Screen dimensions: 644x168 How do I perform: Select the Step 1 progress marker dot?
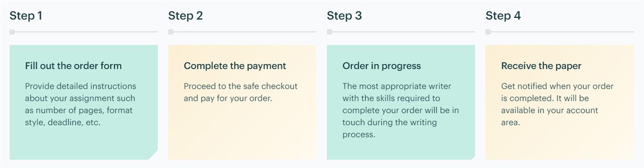point(12,32)
